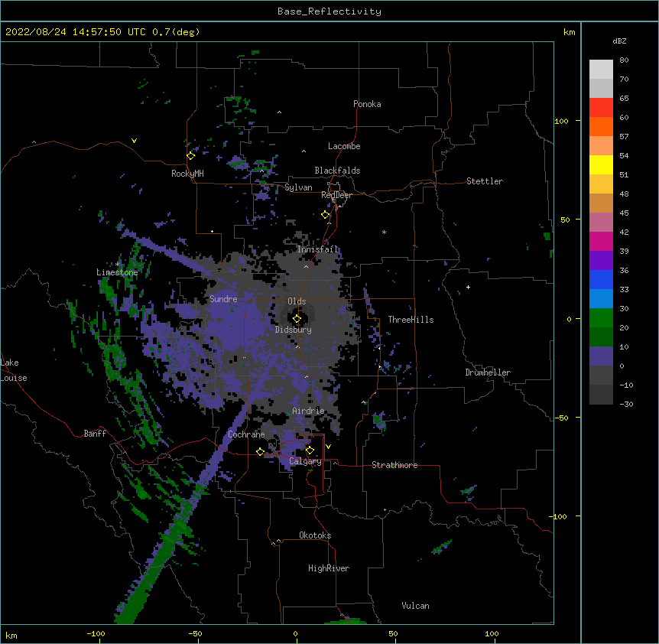Click the RedDeer city label
The height and width of the screenshot is (644, 659).
(x=336, y=195)
